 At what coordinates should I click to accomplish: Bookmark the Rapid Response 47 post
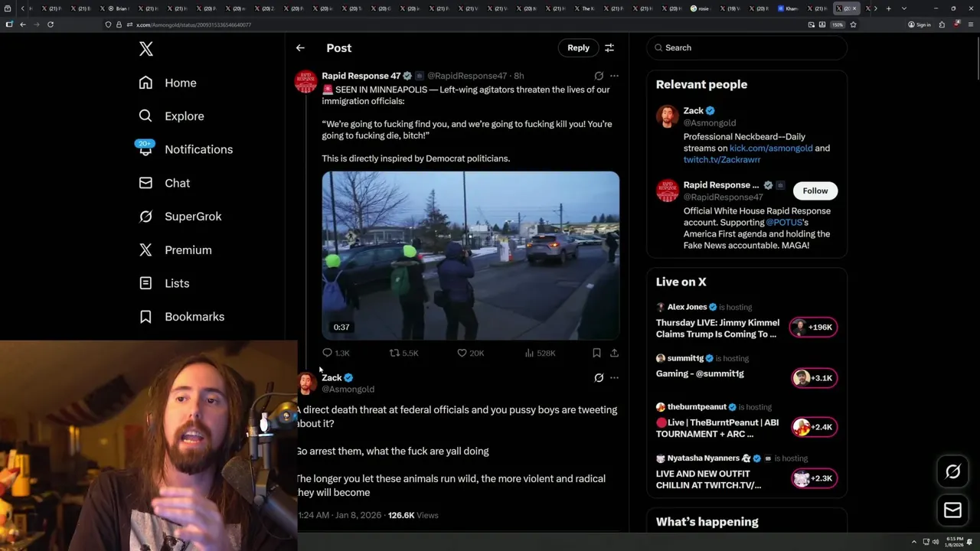click(x=596, y=353)
